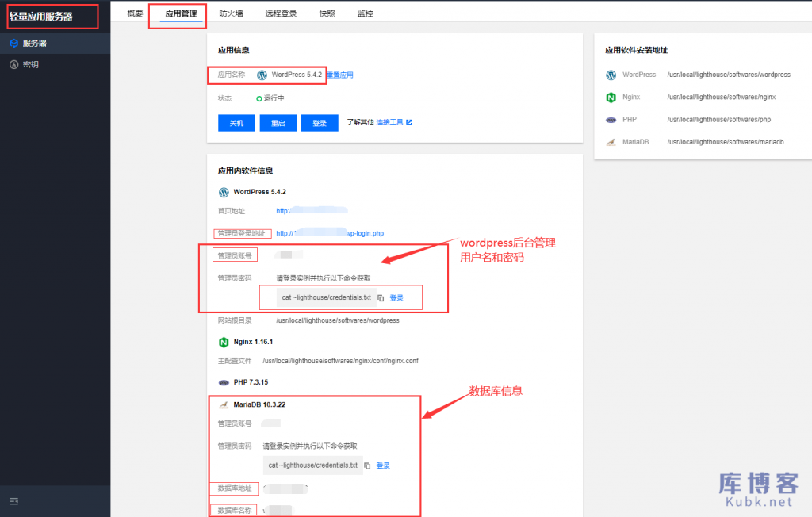Click the 密钥 key icon
812x517 pixels.
point(14,64)
